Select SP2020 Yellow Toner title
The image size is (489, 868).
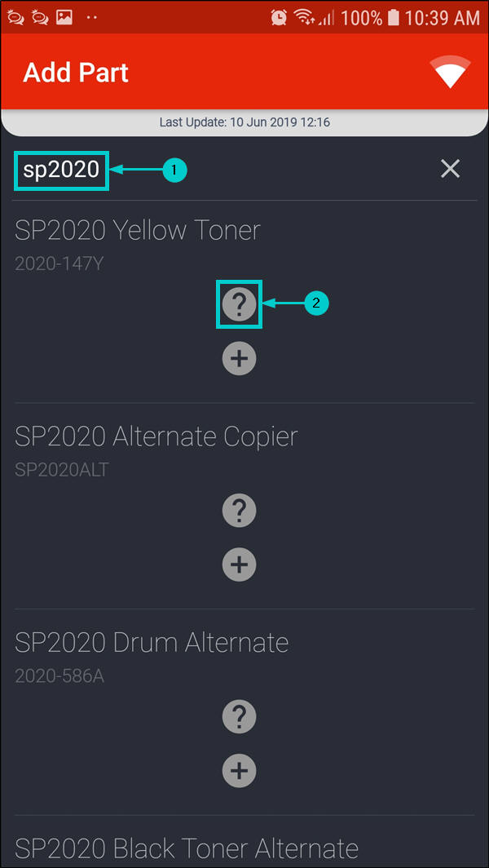tap(138, 230)
